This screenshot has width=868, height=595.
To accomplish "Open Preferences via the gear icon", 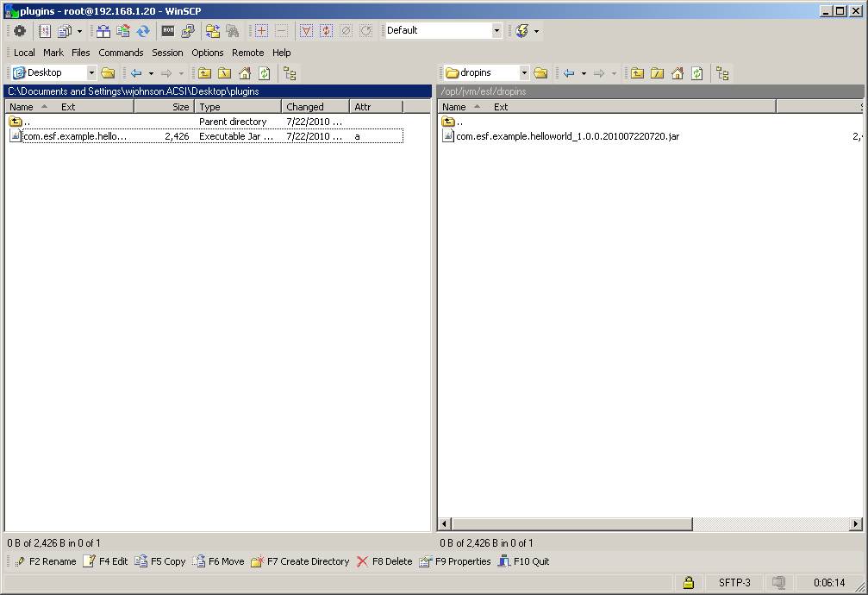I will [x=20, y=31].
